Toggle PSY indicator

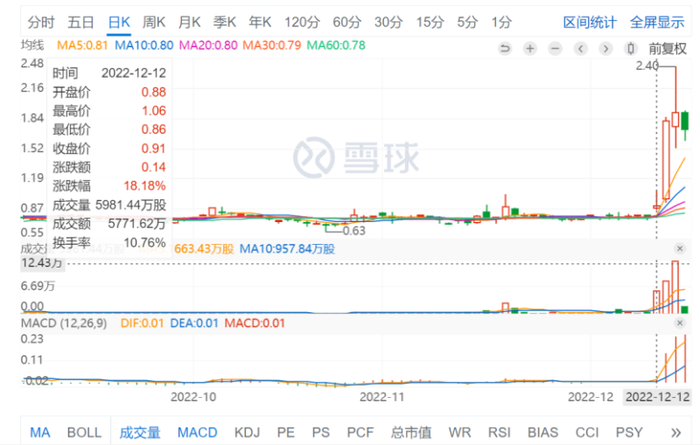pyautogui.click(x=629, y=433)
